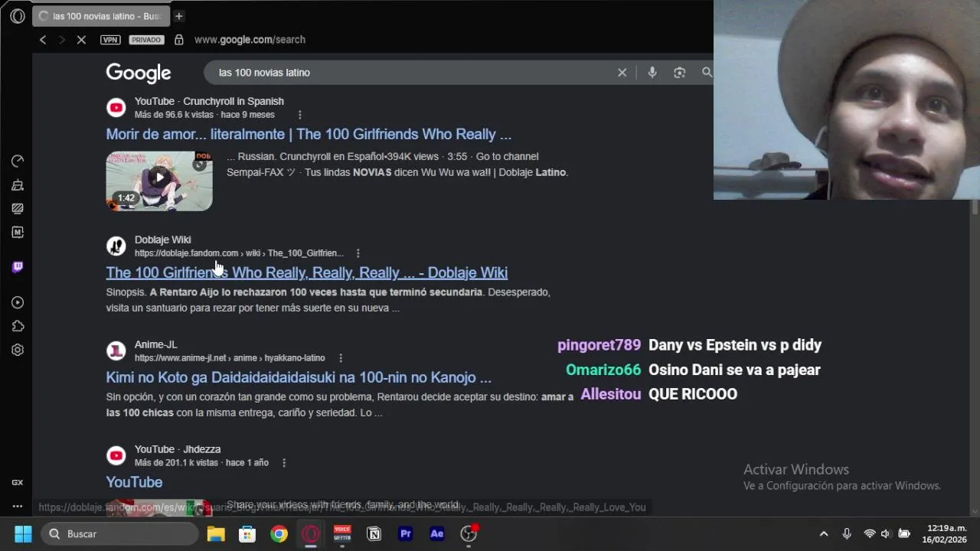This screenshot has width=980, height=551.
Task: Click the Crunchyroll YouTube favicon
Action: pyautogui.click(x=116, y=107)
